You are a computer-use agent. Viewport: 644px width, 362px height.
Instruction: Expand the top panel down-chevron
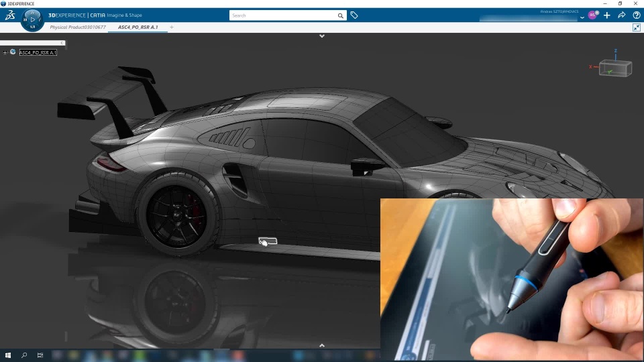pyautogui.click(x=322, y=36)
